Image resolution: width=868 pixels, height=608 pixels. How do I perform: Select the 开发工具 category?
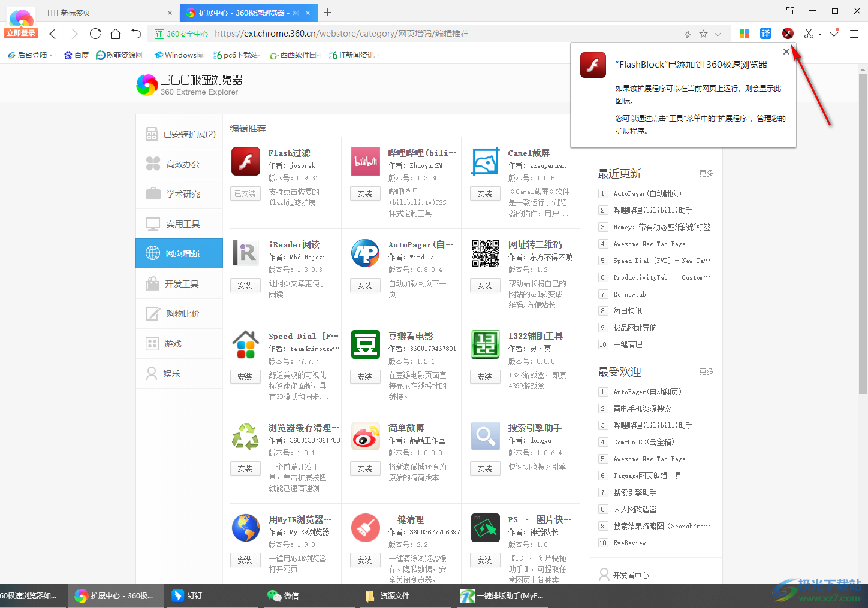179,284
